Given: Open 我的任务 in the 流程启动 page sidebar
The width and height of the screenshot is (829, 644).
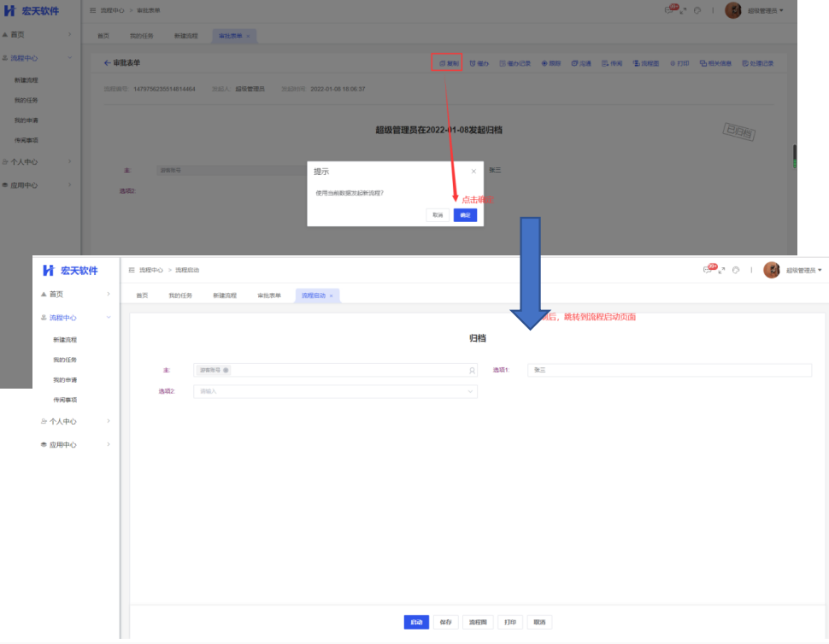Looking at the screenshot, I should click(x=65, y=360).
